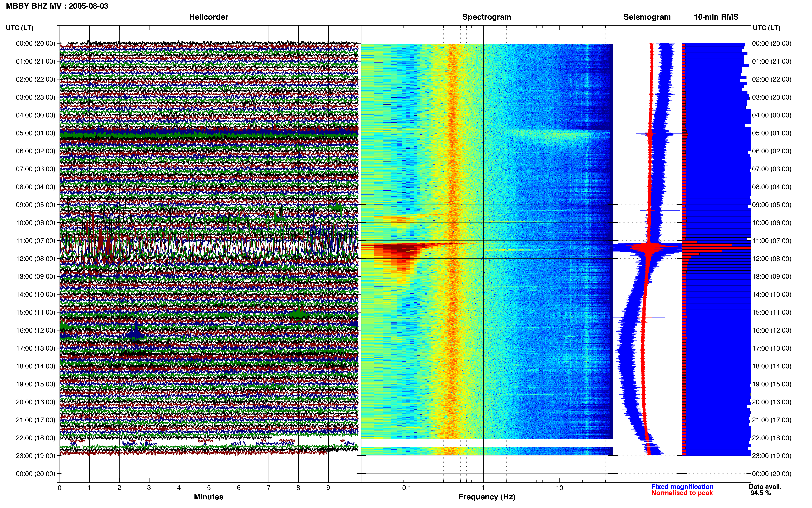The image size is (812, 508).
Task: Click the '94.5 %' data availability value
Action: 761,493
